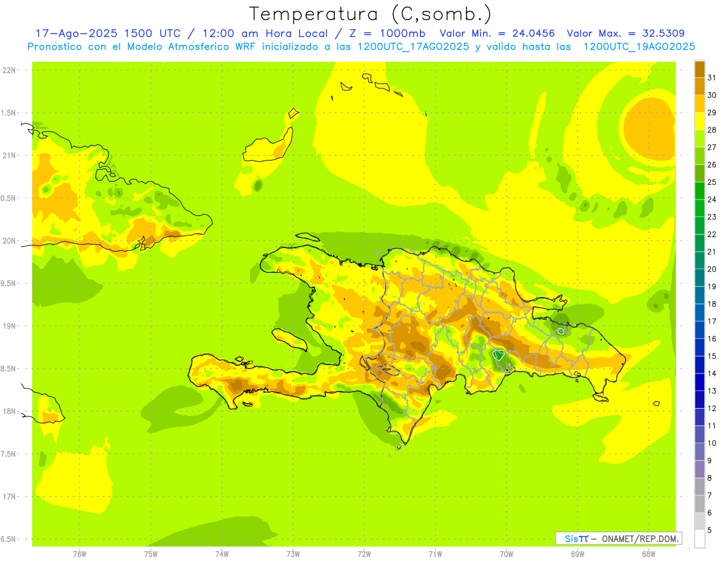Click the latitude label 22N
Image resolution: width=728 pixels, height=562 pixels.
10,70
